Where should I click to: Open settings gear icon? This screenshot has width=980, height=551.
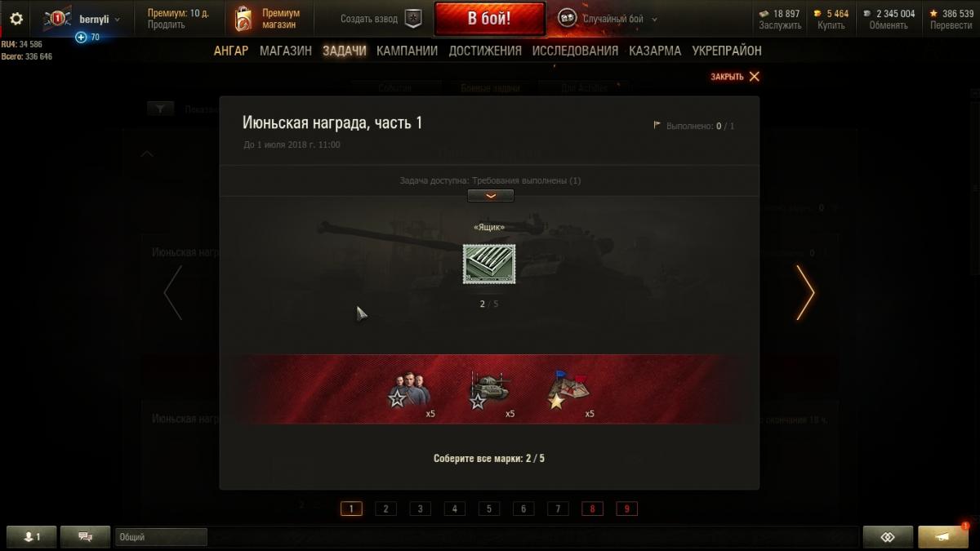pos(16,19)
